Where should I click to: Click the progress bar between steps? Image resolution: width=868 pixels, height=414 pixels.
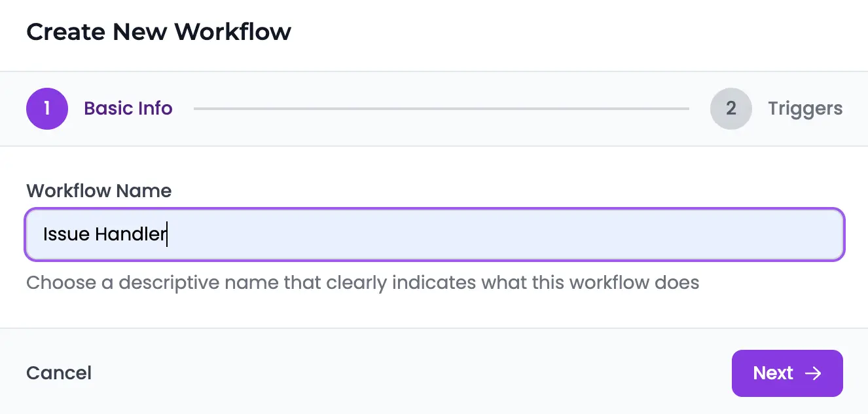pos(442,109)
